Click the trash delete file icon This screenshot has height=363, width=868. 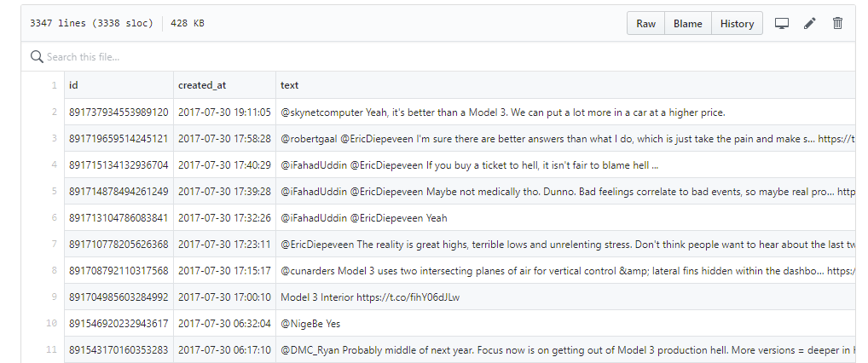pos(837,23)
